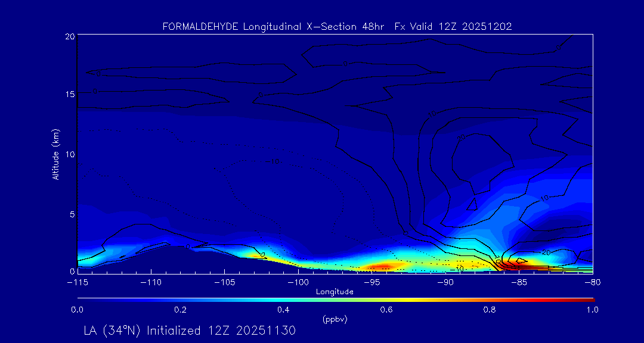
Task: Click the 0.0 color bar label
Action: pyautogui.click(x=78, y=310)
